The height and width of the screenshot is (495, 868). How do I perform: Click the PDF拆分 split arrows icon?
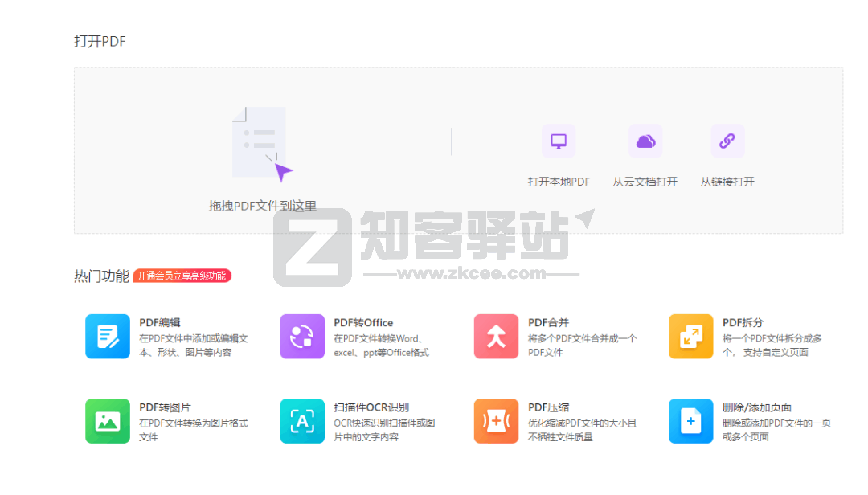pyautogui.click(x=690, y=337)
